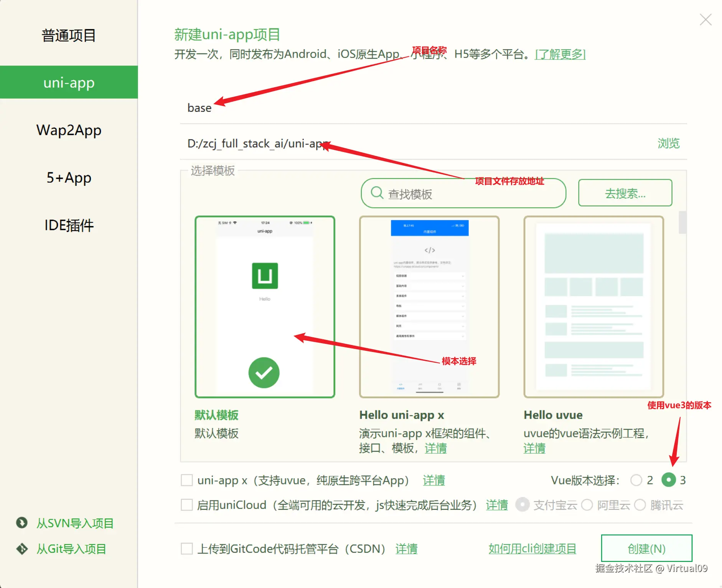This screenshot has width=722, height=588.
Task: Click the 新建uni-app项目 heading
Action: [x=227, y=35]
